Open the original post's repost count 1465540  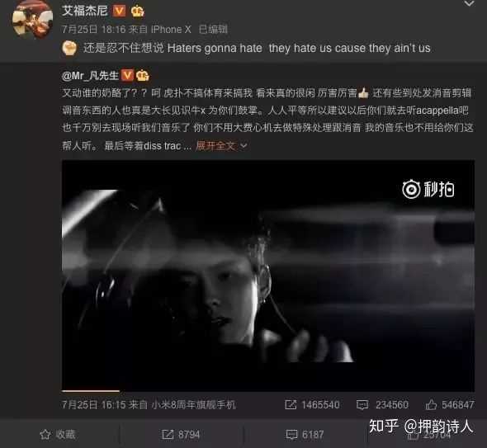(313, 404)
